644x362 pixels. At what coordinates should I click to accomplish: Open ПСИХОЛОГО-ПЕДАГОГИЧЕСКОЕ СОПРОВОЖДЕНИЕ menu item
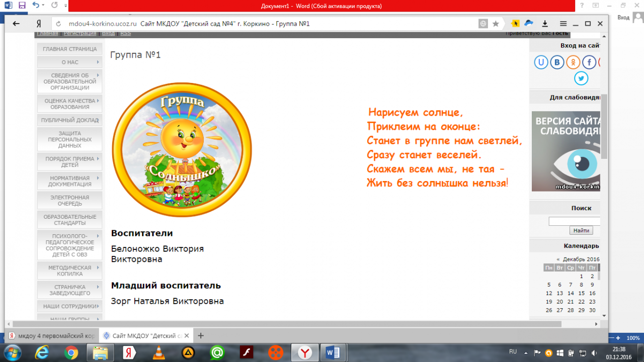pos(69,245)
